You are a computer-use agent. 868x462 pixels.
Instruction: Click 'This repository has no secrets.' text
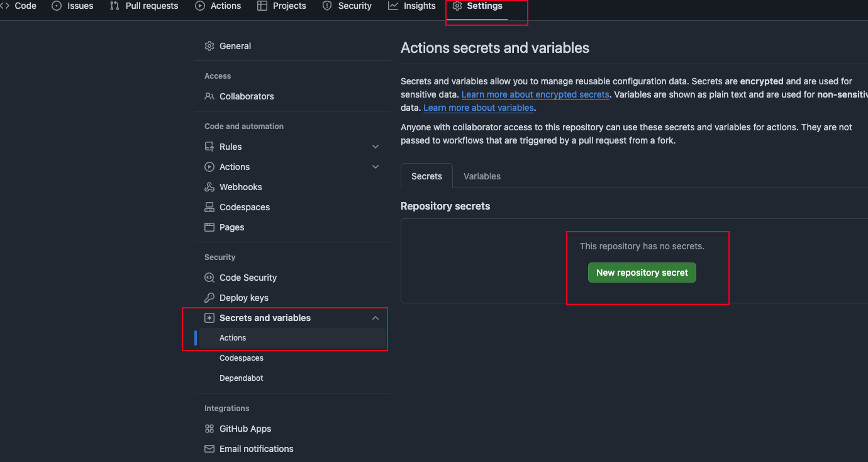[x=642, y=246]
